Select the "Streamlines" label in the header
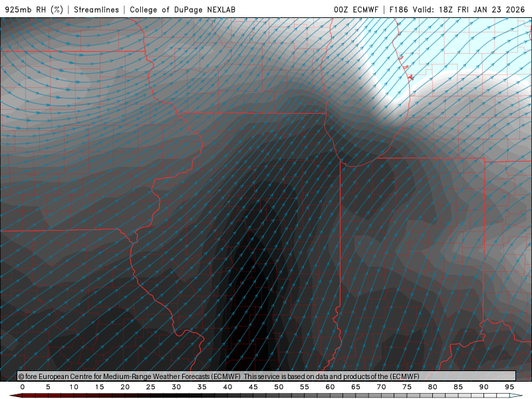 (96, 9)
